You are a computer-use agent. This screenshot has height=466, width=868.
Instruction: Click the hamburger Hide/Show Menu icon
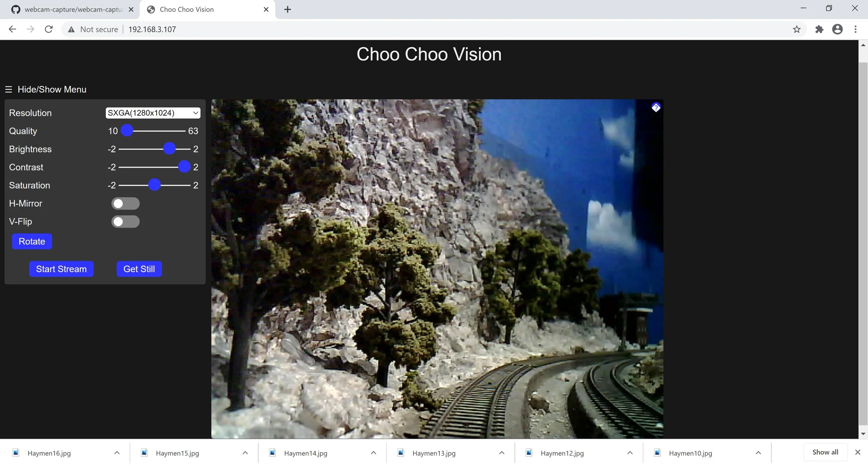[x=9, y=90]
